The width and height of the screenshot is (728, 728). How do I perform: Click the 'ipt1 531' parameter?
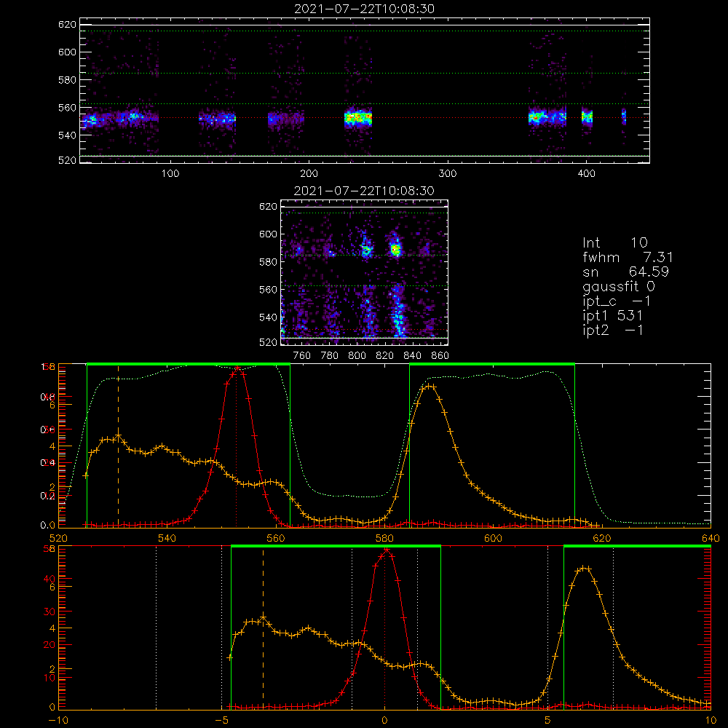[x=612, y=316]
